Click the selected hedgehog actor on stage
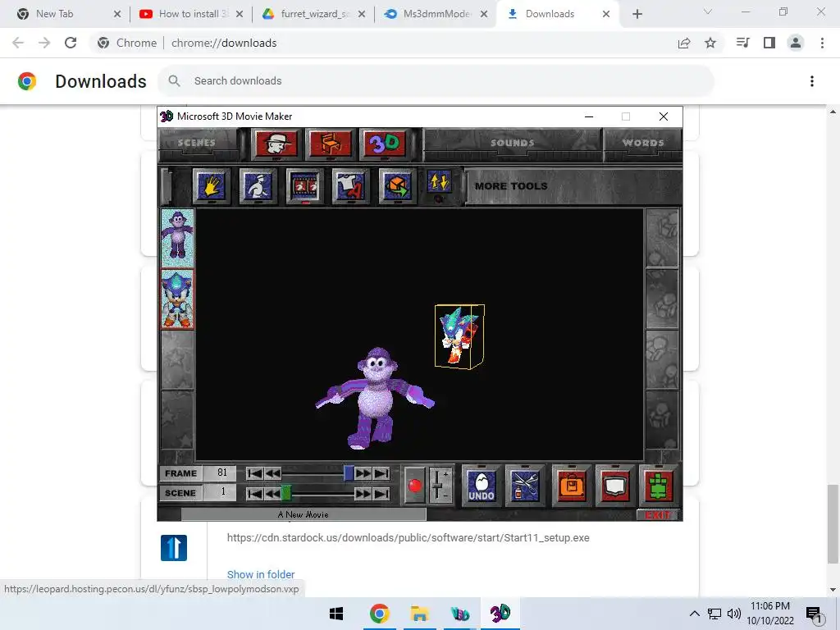This screenshot has height=630, width=840. 459,336
